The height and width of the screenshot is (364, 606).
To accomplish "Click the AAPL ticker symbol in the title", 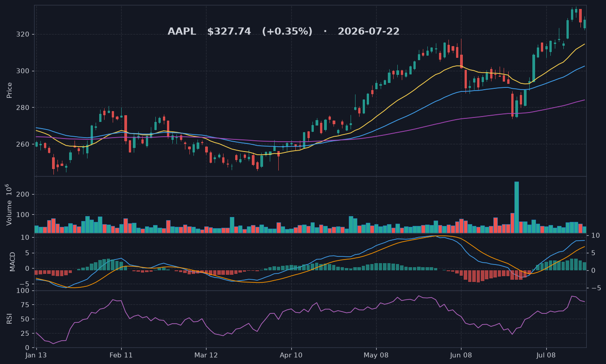I will click(x=182, y=32).
